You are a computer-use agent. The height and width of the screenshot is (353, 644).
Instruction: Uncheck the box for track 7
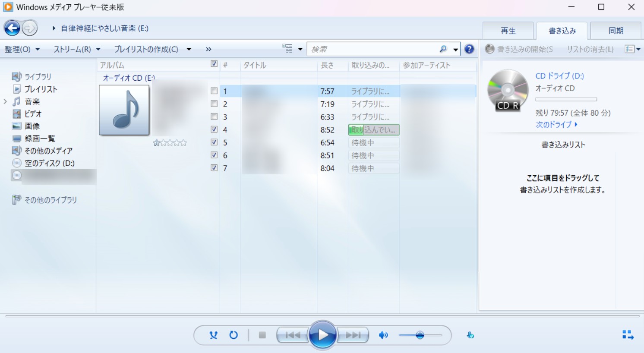tap(214, 167)
